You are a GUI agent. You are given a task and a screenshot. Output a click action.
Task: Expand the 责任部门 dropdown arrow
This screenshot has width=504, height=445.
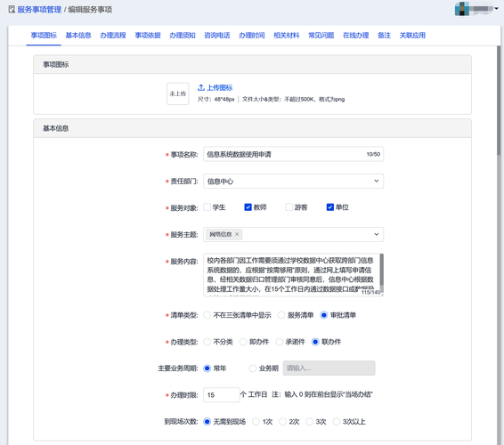[376, 181]
